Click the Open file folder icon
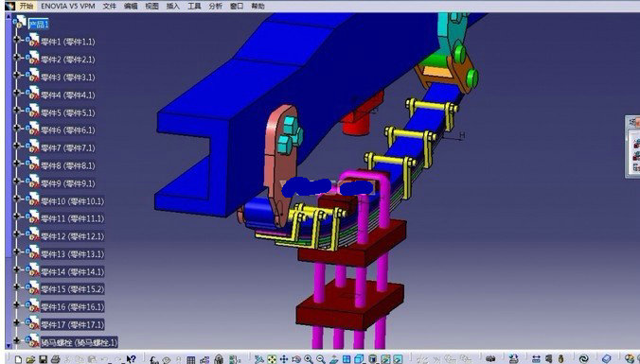Viewport: 640px width, 364px height. tap(30, 359)
